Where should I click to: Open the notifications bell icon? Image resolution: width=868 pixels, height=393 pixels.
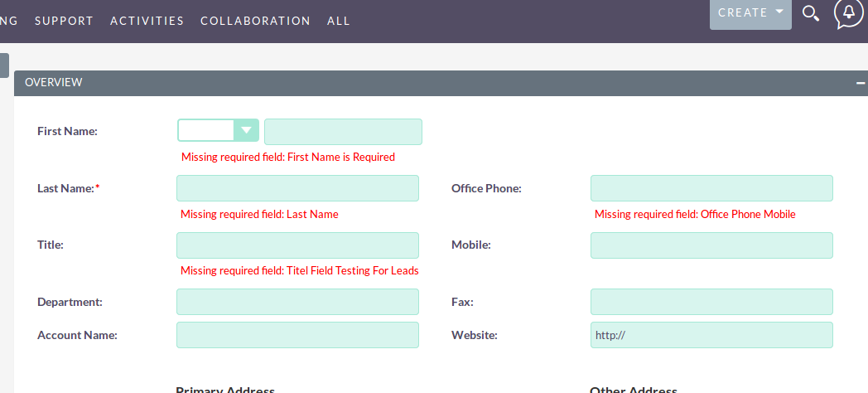click(849, 12)
